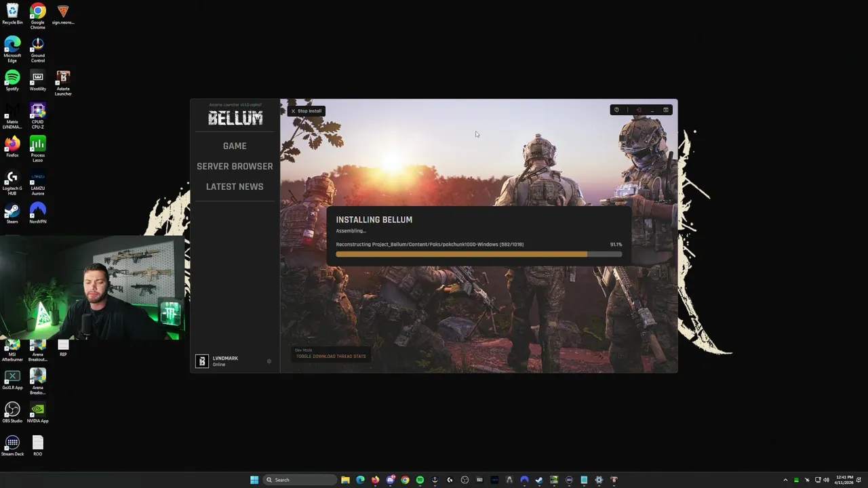The height and width of the screenshot is (488, 868).
Task: Select CPUID CPU-Z desktop icon
Action: click(38, 117)
